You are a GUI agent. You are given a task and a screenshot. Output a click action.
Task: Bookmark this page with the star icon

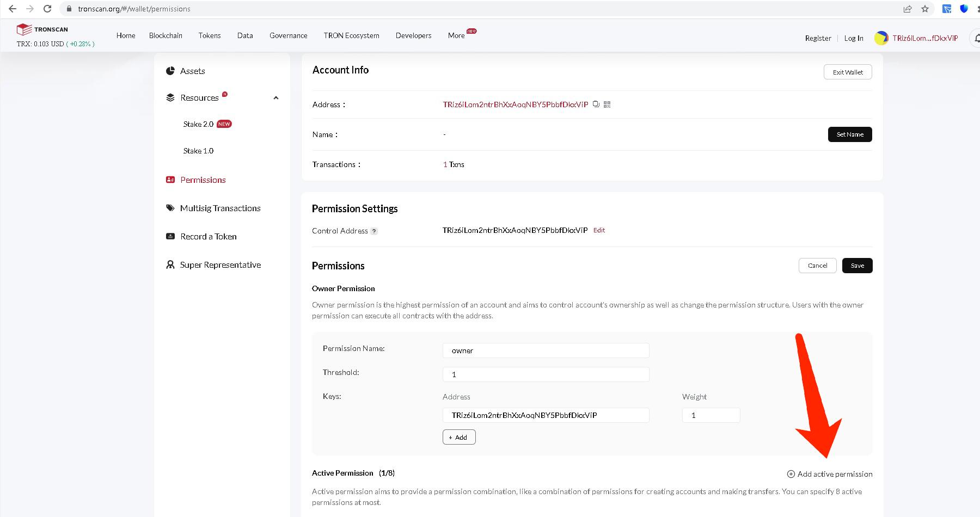point(925,9)
